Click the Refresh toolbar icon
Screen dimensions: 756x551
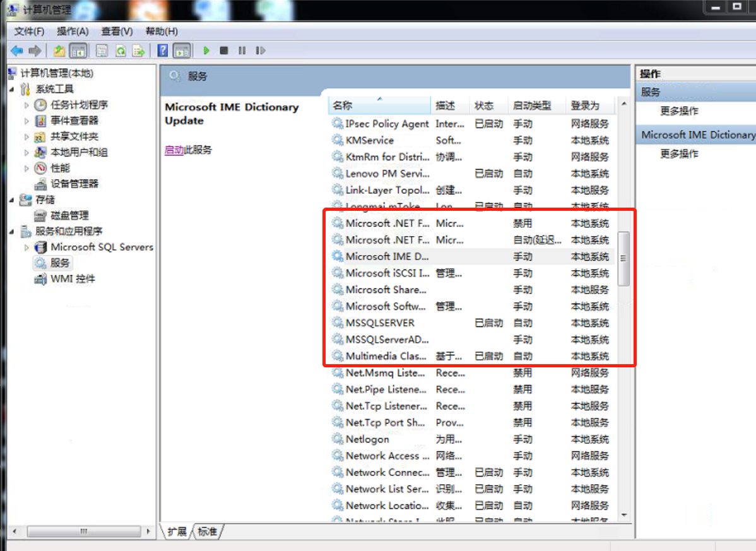[121, 50]
